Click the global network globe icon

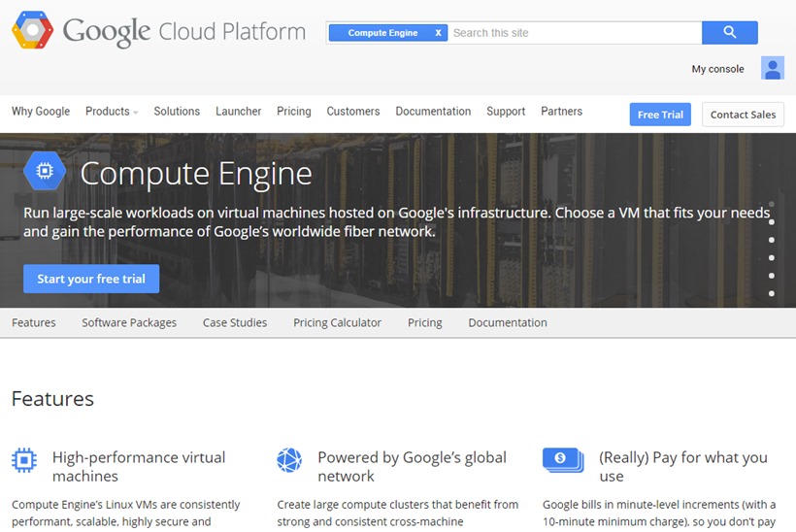point(289,460)
